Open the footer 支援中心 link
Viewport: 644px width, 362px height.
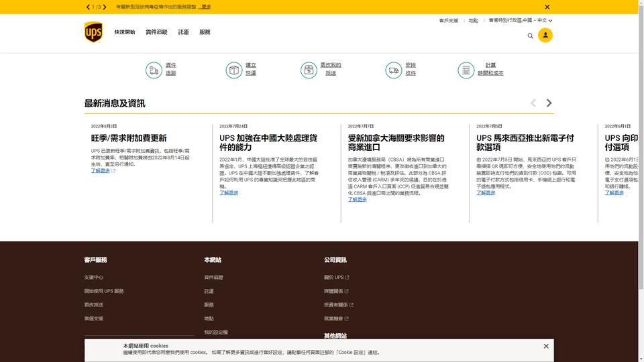click(94, 278)
